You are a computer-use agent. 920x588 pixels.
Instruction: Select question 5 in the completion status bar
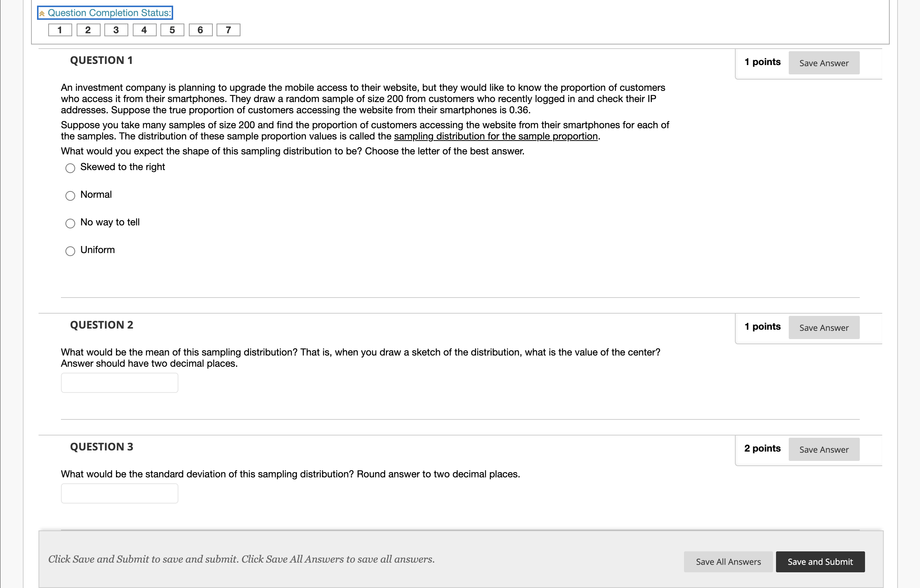click(172, 30)
